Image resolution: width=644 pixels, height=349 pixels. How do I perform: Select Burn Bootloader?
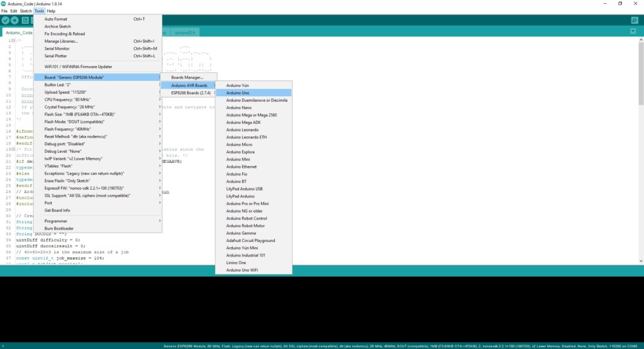tap(97, 228)
